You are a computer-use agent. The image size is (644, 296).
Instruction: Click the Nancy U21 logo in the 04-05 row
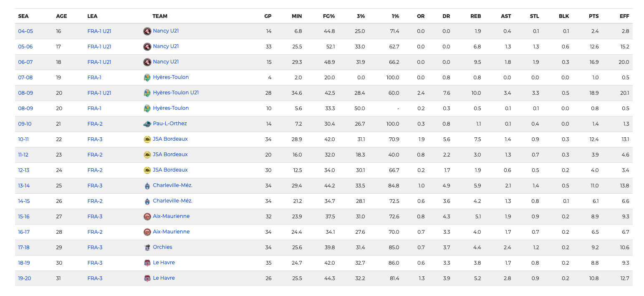(x=147, y=31)
